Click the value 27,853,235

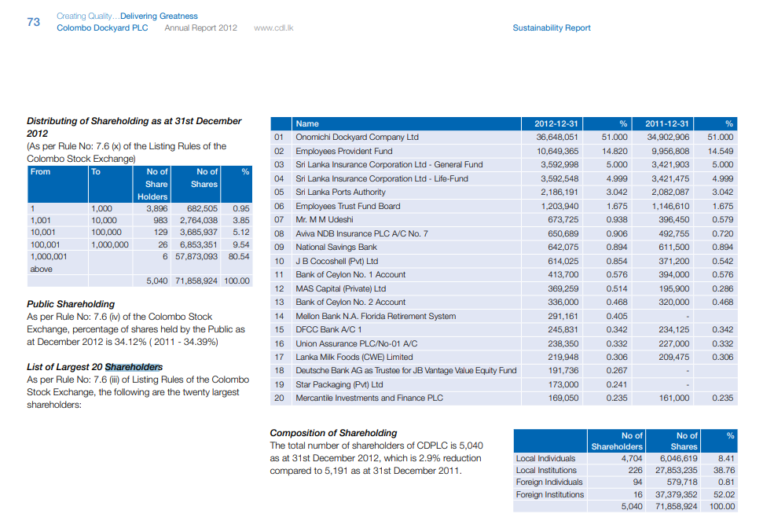(x=677, y=470)
